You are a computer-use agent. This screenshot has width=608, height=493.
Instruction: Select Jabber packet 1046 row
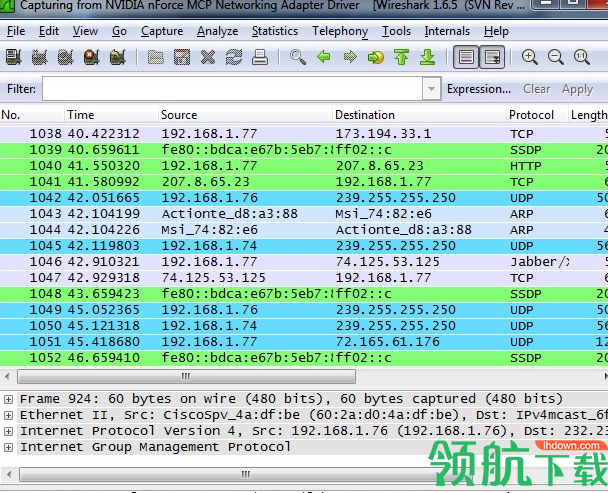point(304,262)
